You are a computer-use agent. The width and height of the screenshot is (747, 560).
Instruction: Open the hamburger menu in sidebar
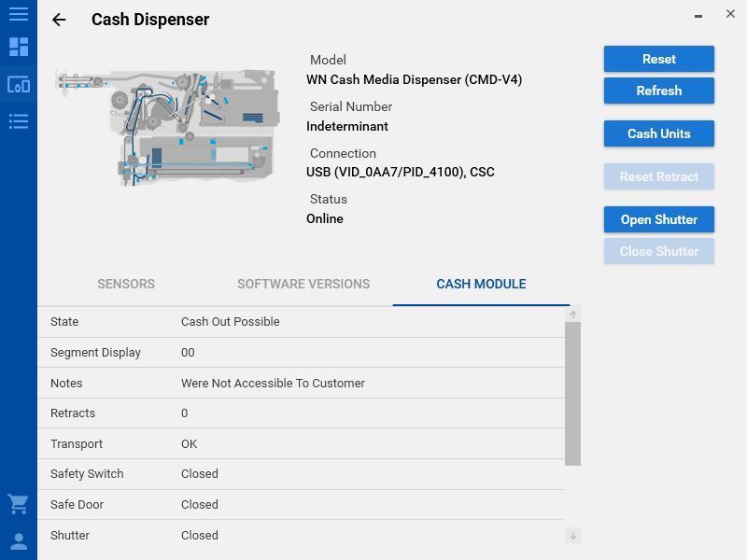19,14
